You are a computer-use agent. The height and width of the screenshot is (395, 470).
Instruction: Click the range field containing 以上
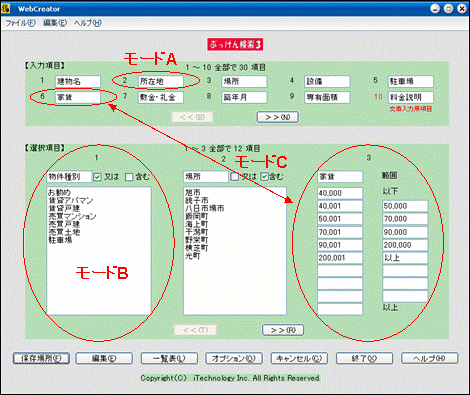[405, 258]
